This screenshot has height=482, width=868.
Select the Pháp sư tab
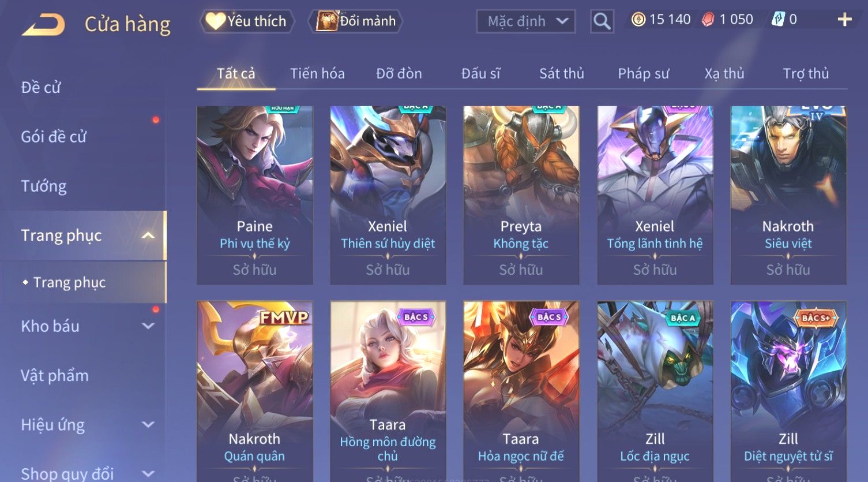click(643, 73)
